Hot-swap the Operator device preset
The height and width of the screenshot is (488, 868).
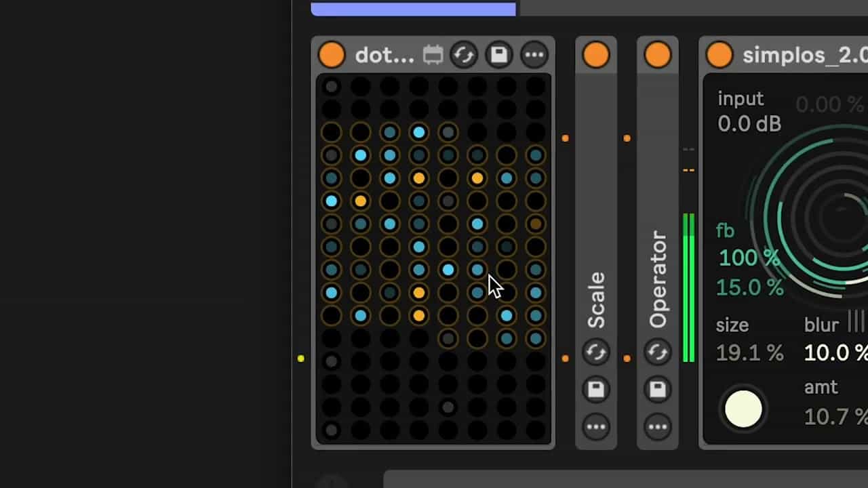[657, 352]
